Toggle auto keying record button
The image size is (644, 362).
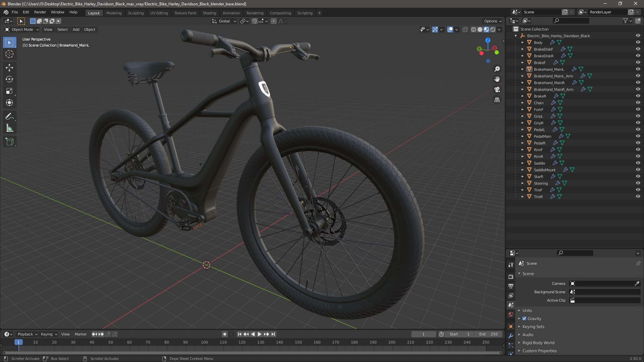pos(224,334)
